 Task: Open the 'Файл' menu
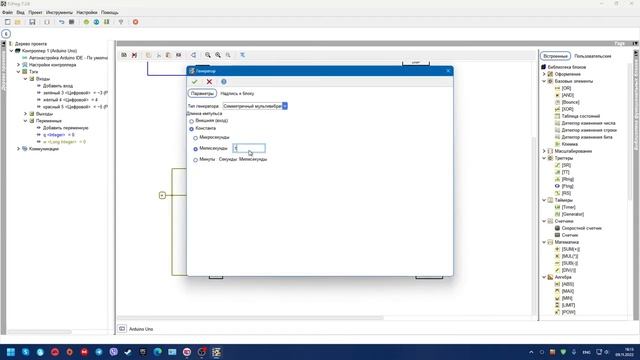pyautogui.click(x=7, y=13)
